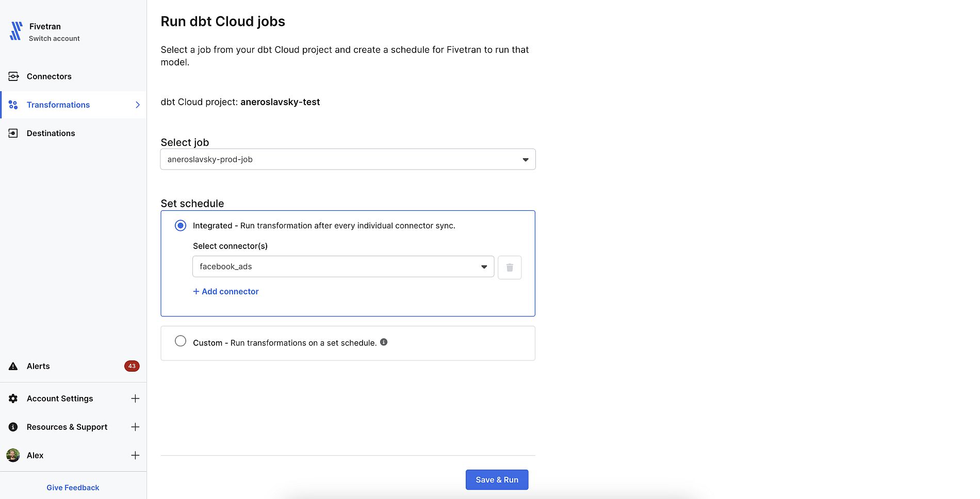Go to Destinations in the sidebar
This screenshot has height=499, width=980.
(51, 133)
